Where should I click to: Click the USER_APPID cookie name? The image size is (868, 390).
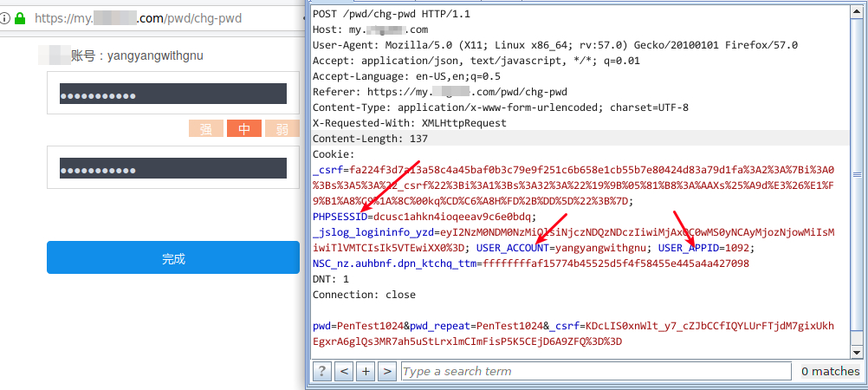pyautogui.click(x=689, y=248)
